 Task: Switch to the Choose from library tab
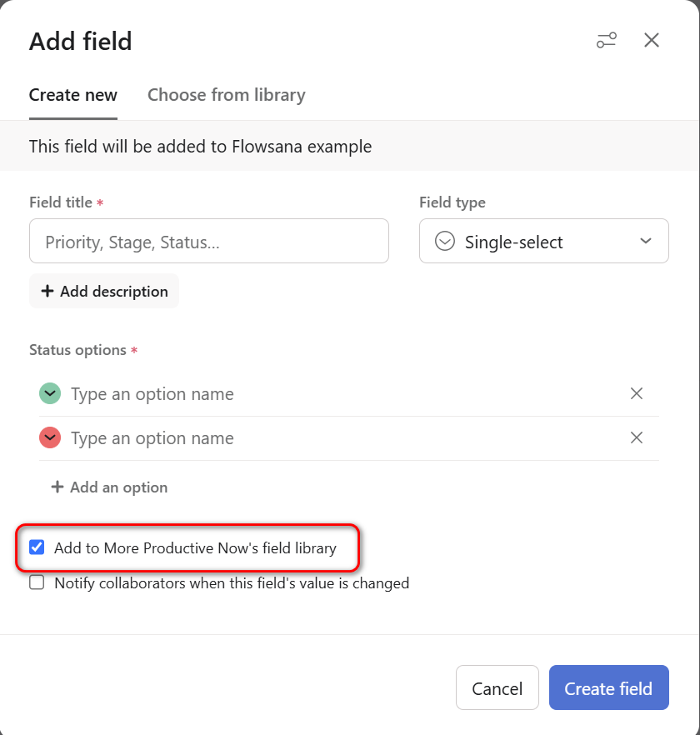click(226, 95)
